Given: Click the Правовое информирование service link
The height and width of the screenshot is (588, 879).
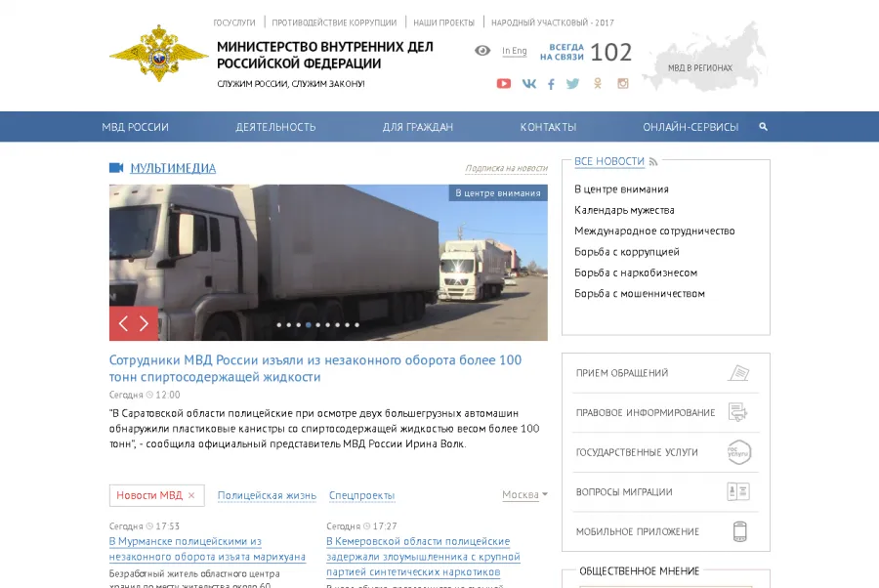Looking at the screenshot, I should pyautogui.click(x=646, y=412).
